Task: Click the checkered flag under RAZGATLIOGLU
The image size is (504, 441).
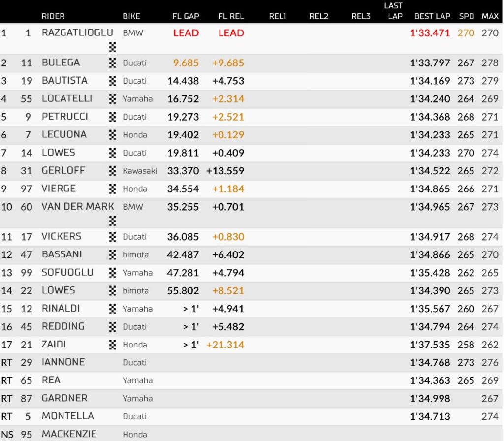Action: pyautogui.click(x=112, y=47)
